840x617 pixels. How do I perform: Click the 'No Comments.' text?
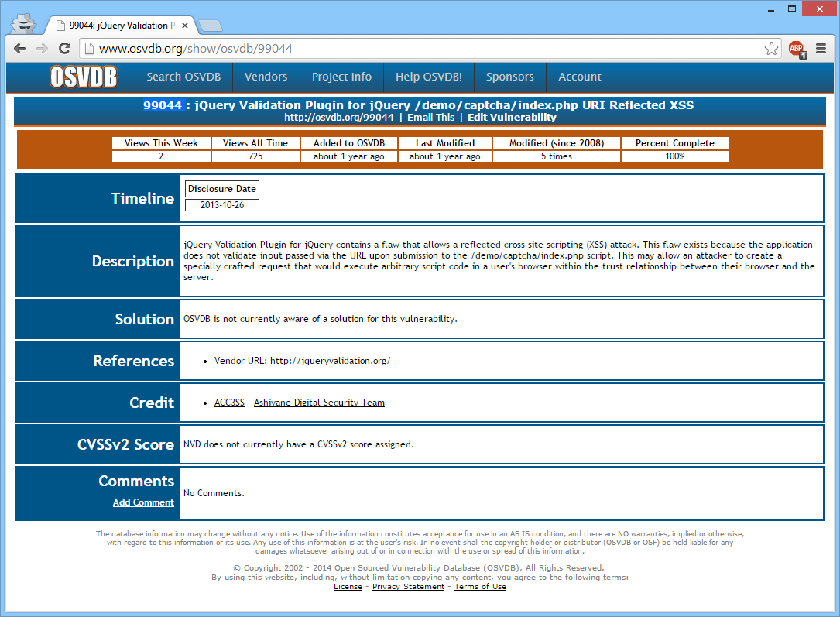click(214, 492)
